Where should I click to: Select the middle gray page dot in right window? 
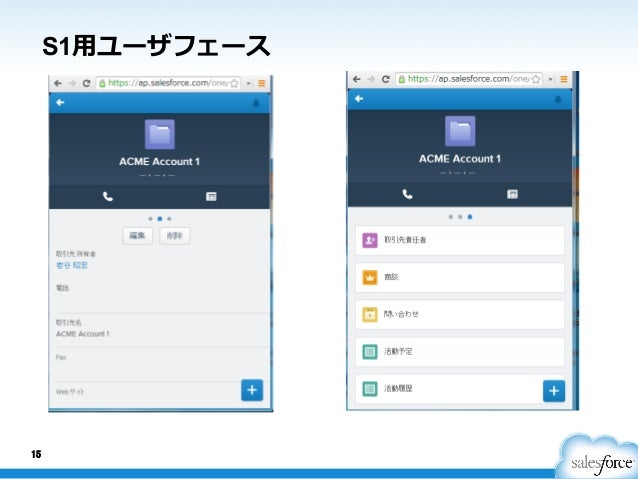point(460,217)
